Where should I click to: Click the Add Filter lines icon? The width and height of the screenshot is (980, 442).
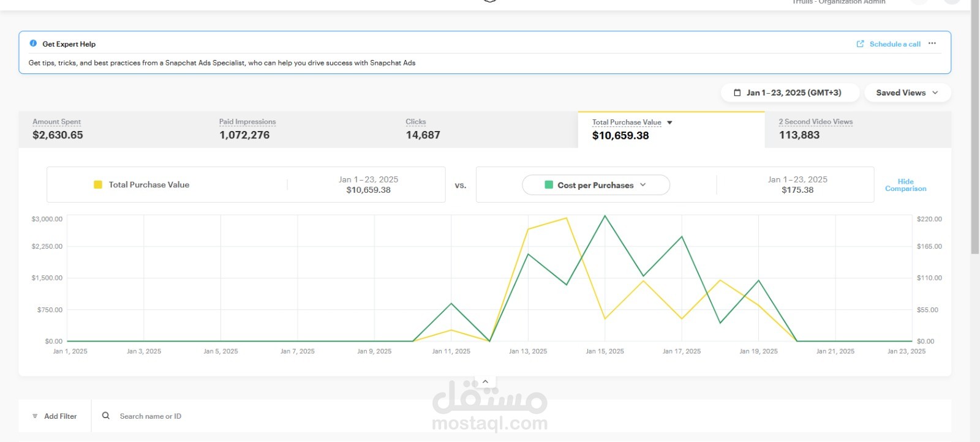tap(35, 416)
